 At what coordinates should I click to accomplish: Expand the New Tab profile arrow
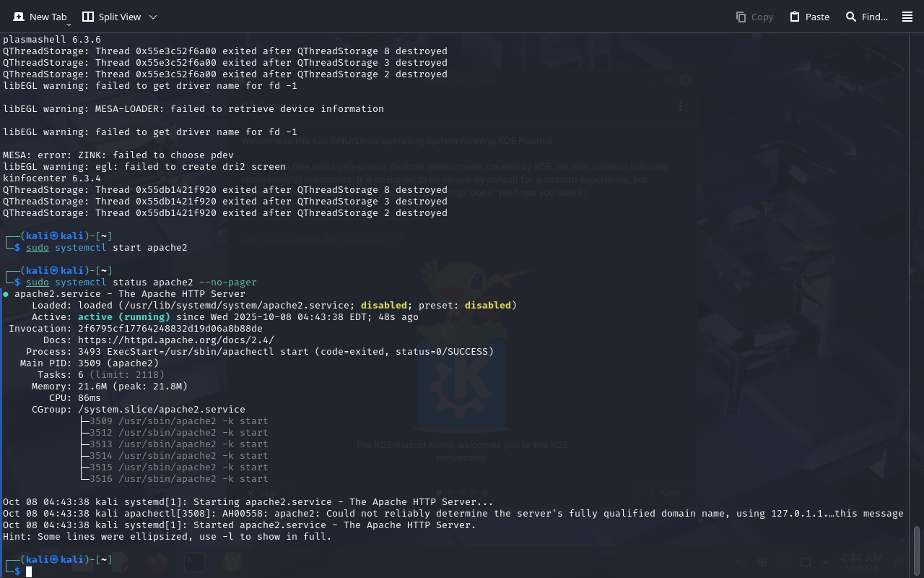coord(69,25)
